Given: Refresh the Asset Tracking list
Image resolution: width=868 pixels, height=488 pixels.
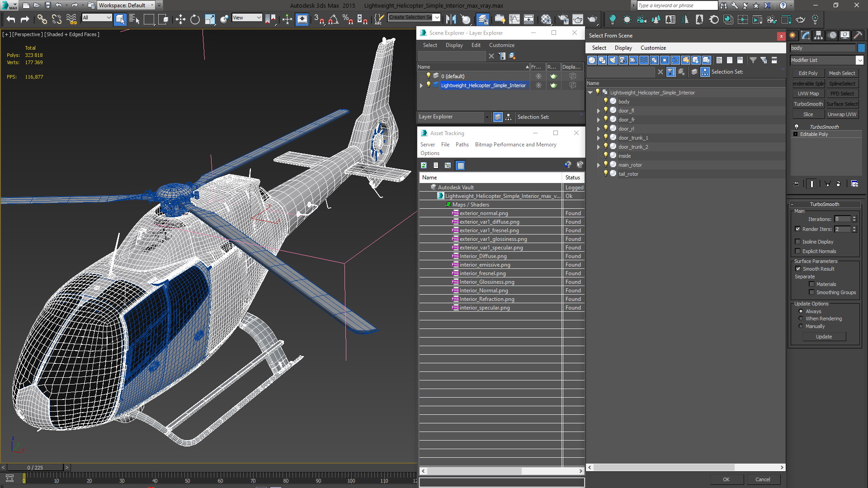Looking at the screenshot, I should tap(424, 165).
